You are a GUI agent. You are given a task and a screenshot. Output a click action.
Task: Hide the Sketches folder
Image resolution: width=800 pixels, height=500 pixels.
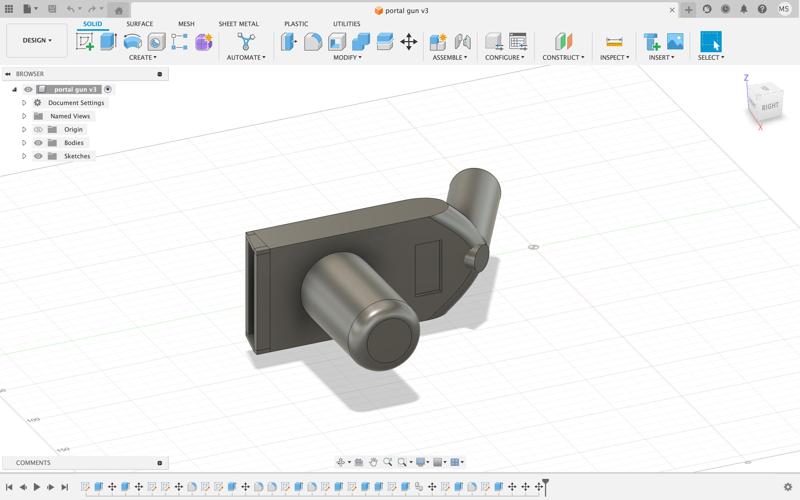point(38,156)
